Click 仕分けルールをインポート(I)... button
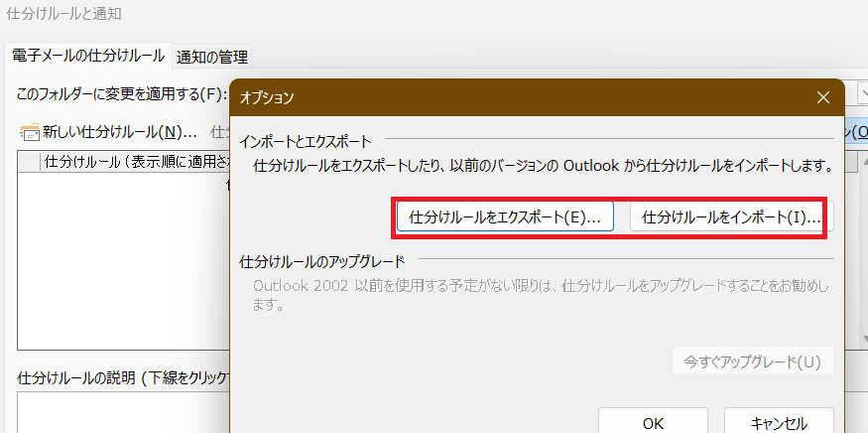This screenshot has width=868, height=433. pyautogui.click(x=731, y=216)
